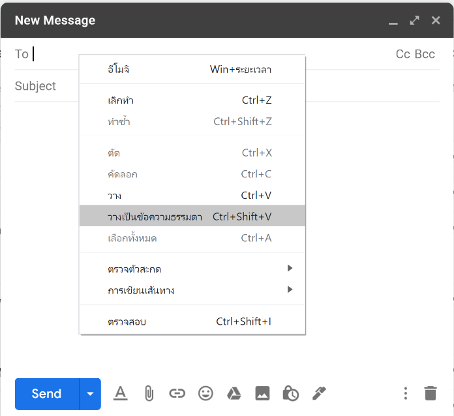
Task: Focus the Subject input field
Action: tap(227, 86)
